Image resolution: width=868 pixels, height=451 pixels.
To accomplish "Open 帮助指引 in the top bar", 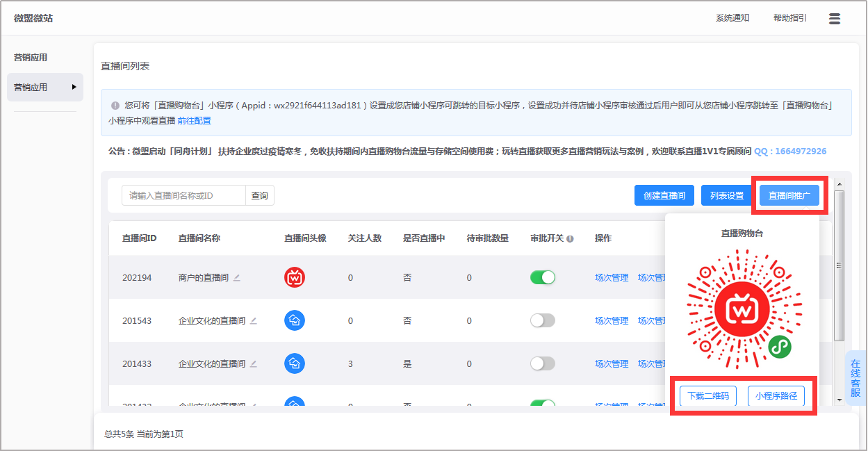I will pyautogui.click(x=790, y=18).
